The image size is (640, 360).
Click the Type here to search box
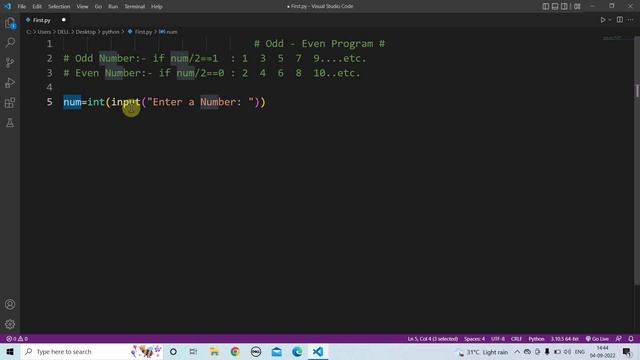coord(92,351)
